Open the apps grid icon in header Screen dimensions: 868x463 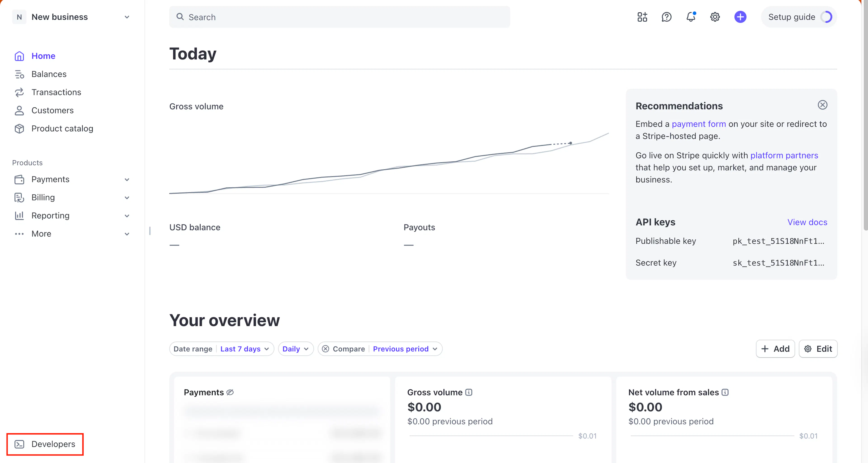coord(642,17)
